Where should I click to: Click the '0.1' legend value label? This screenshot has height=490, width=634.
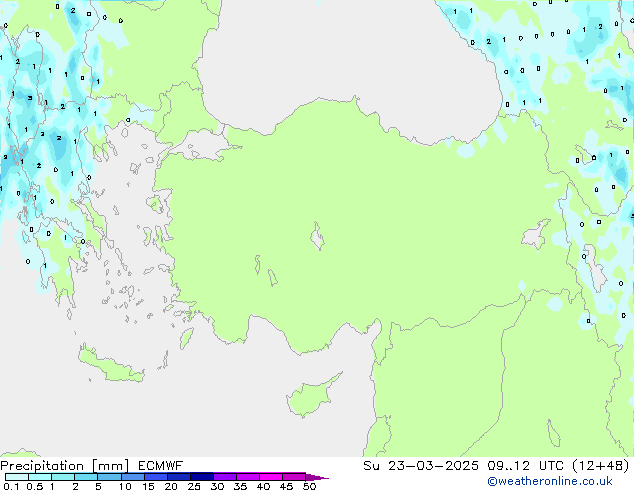pyautogui.click(x=11, y=486)
